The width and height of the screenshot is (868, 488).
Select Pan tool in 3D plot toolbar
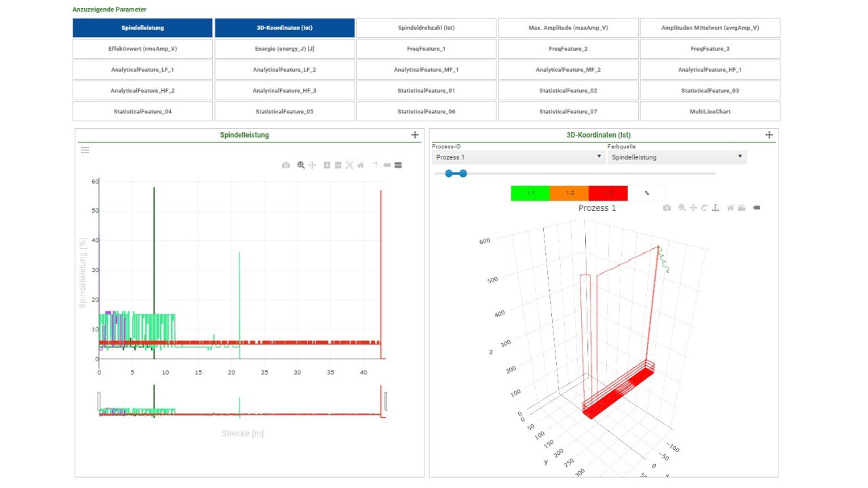693,207
